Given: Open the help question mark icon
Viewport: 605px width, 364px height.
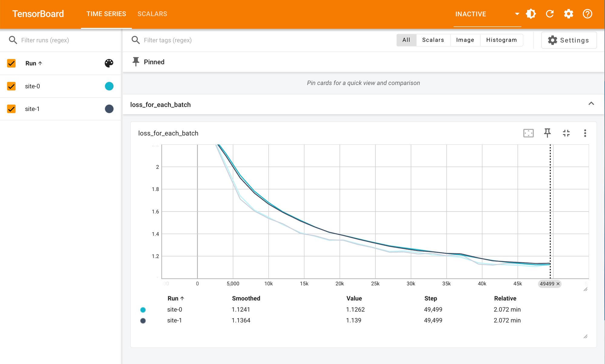Looking at the screenshot, I should tap(587, 14).
